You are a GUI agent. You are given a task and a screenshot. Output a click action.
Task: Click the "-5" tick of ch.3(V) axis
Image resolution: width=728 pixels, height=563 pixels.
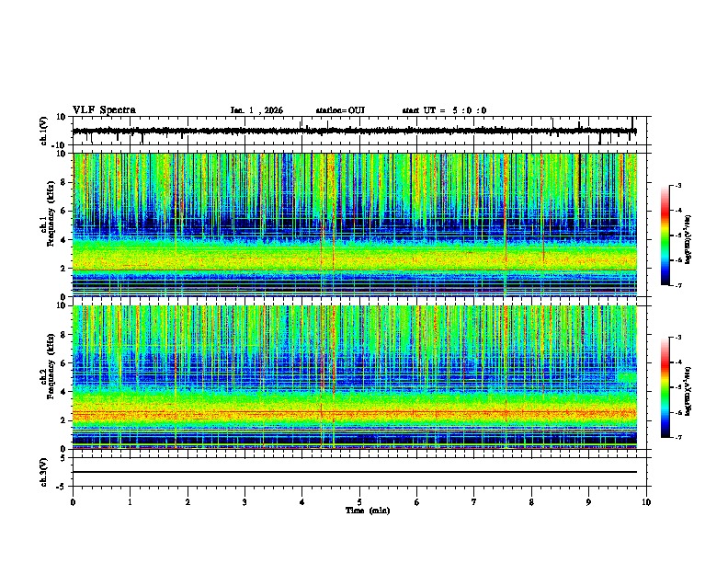click(x=62, y=487)
